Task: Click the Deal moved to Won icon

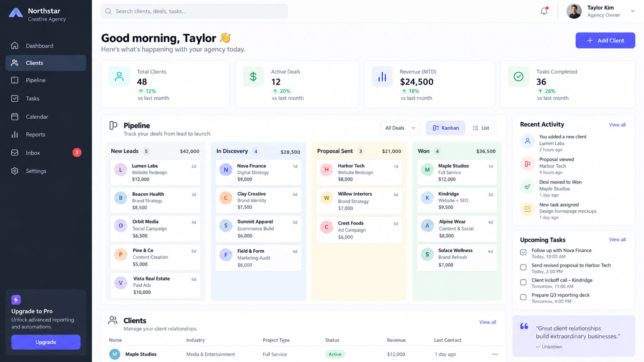Action: 528,187
